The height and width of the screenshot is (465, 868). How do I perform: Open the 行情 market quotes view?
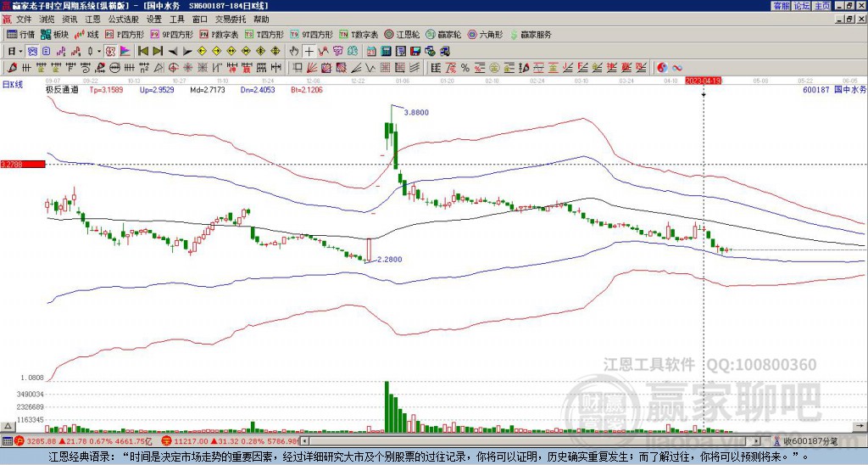[x=21, y=34]
